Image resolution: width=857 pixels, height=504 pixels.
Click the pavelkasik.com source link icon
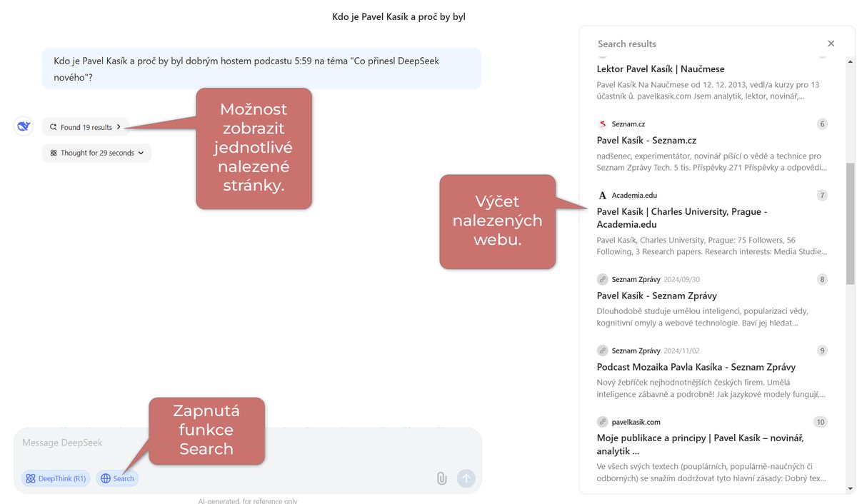[x=603, y=422]
